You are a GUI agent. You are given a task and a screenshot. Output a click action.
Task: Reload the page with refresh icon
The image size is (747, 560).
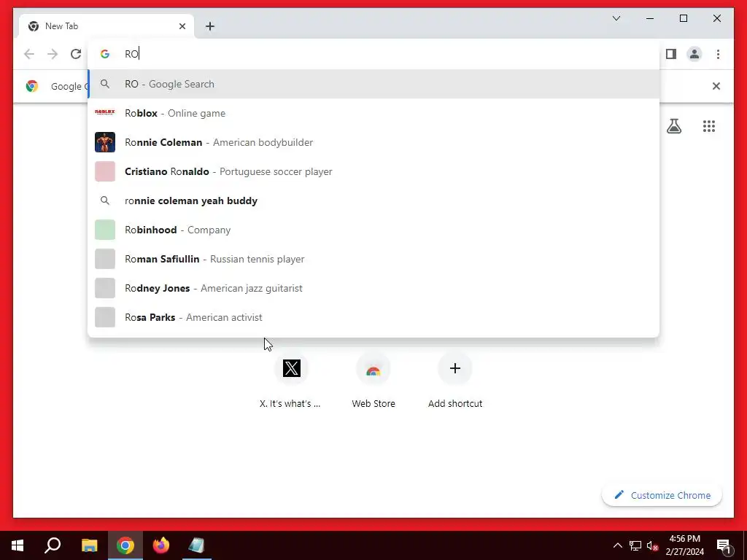76,54
